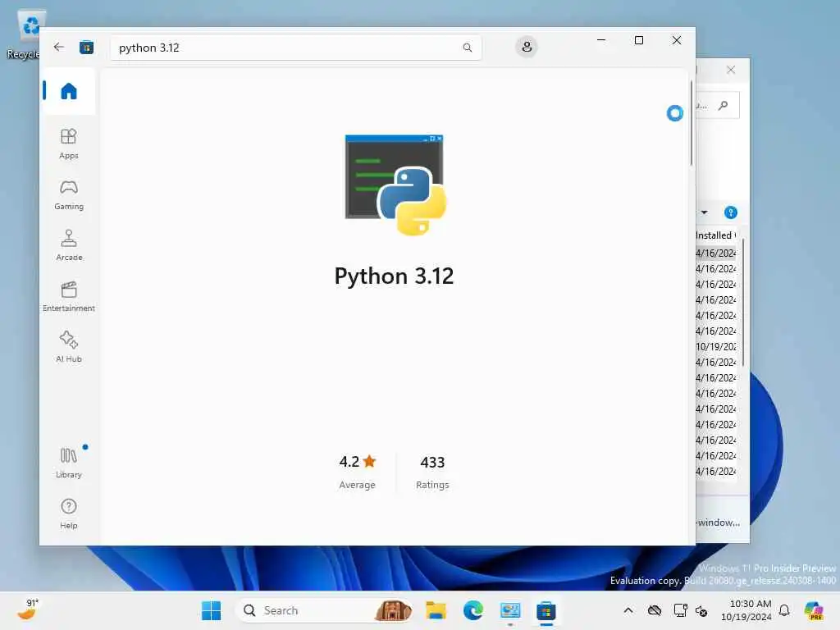Open the Library in Store sidebar
The height and width of the screenshot is (630, 840).
pyautogui.click(x=69, y=463)
